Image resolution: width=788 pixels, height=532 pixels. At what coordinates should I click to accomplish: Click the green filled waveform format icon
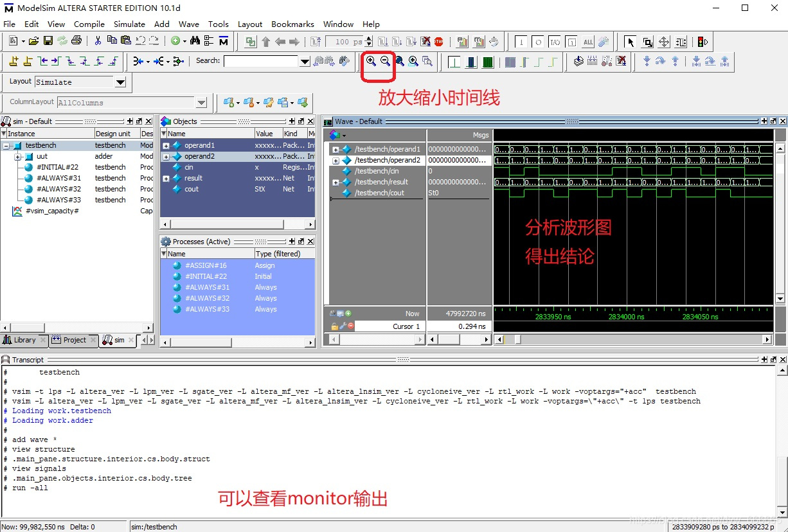[488, 62]
